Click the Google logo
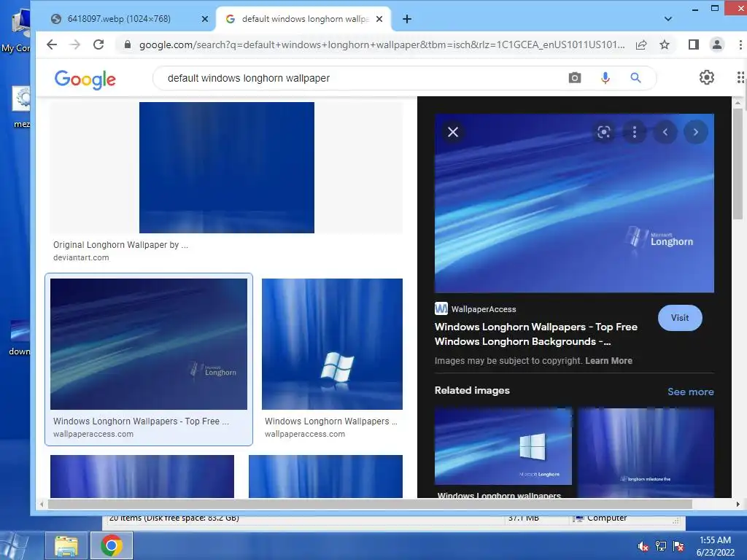The height and width of the screenshot is (560, 747). [x=85, y=79]
